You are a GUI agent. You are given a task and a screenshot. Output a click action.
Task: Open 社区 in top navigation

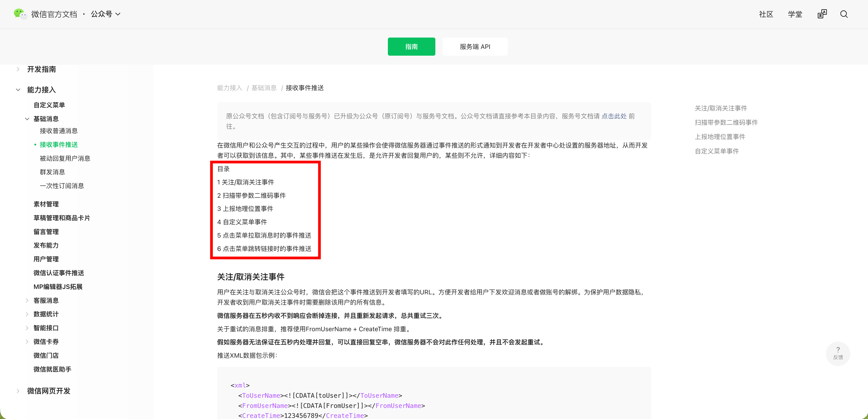(x=766, y=14)
